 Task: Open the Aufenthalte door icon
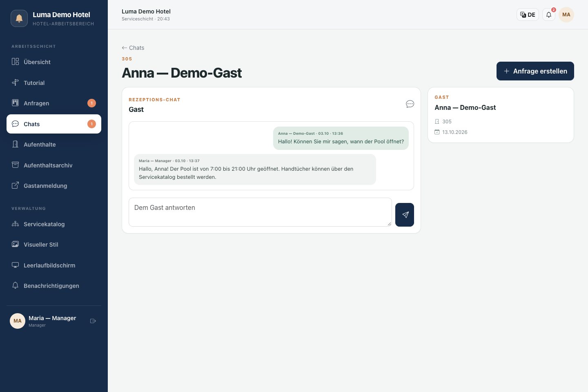pos(15,144)
